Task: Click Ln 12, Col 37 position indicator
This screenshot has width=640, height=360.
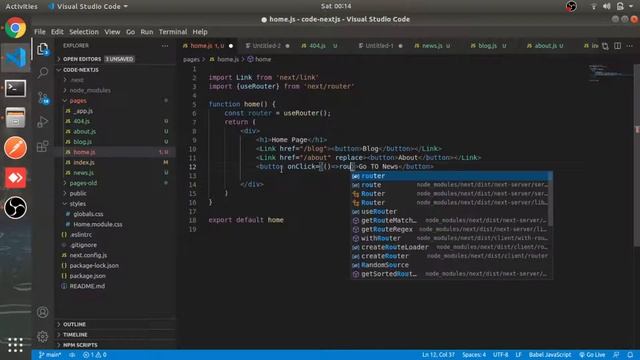Action: coord(438,355)
